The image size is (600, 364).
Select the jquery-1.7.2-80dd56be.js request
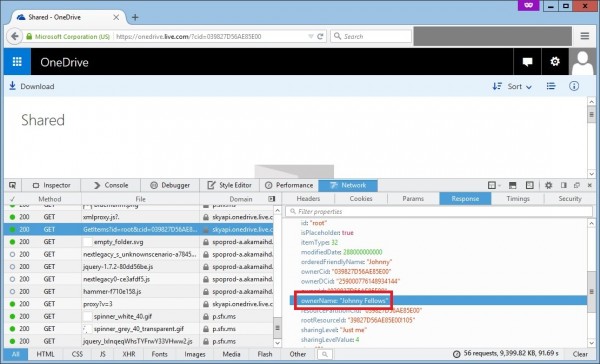click(x=139, y=267)
